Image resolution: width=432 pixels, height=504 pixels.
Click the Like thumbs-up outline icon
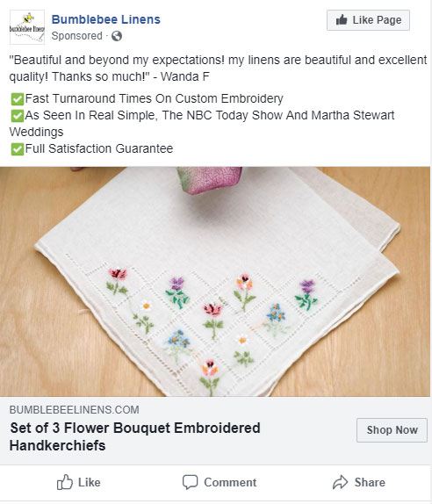pos(65,482)
